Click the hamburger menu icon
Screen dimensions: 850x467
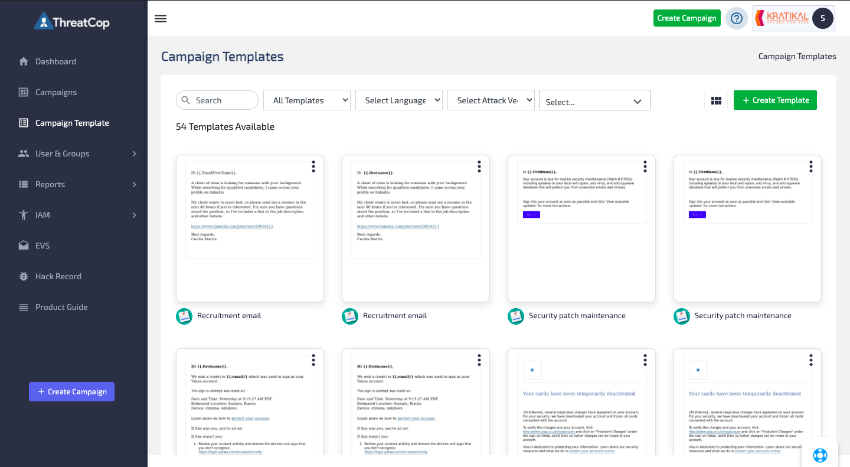pyautogui.click(x=161, y=18)
